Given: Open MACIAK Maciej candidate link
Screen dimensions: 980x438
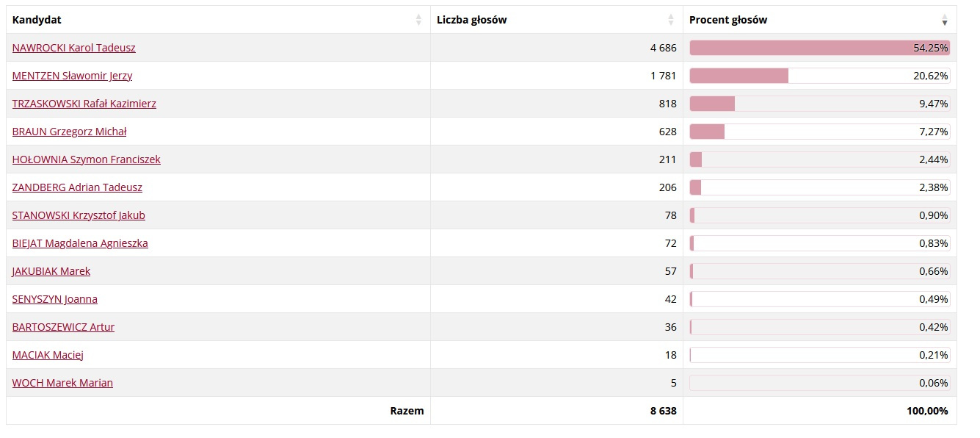Looking at the screenshot, I should click(x=48, y=355).
